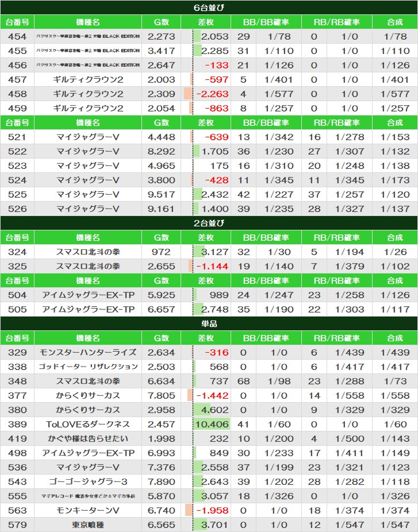Viewport: 418px width, 532px height.
Task: Click the 8,292 game count in row 522
Action: click(162, 151)
